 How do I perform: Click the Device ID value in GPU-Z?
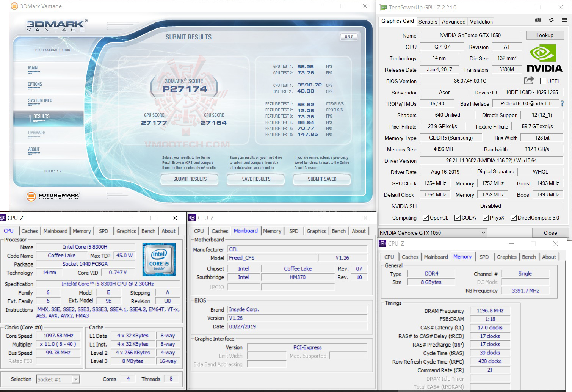[x=532, y=92]
